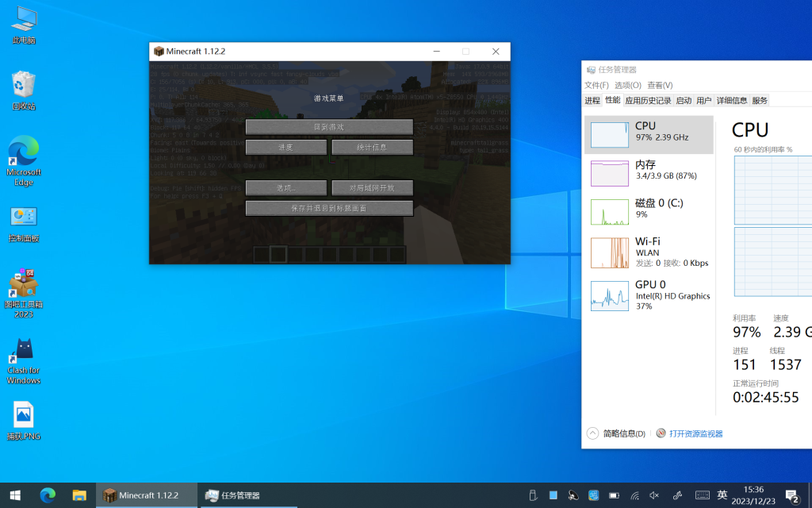Launch Microsoft Edge from the taskbar
Viewport: 812px width, 508px height.
click(x=48, y=495)
